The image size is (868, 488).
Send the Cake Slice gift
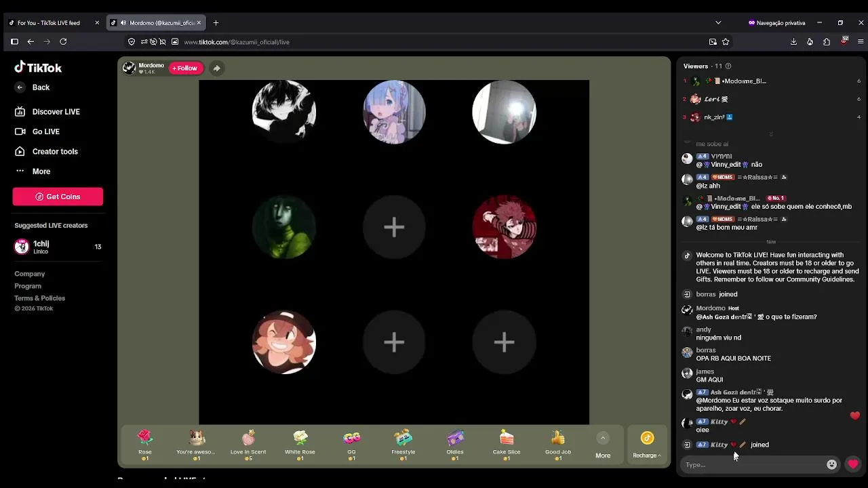507,445
